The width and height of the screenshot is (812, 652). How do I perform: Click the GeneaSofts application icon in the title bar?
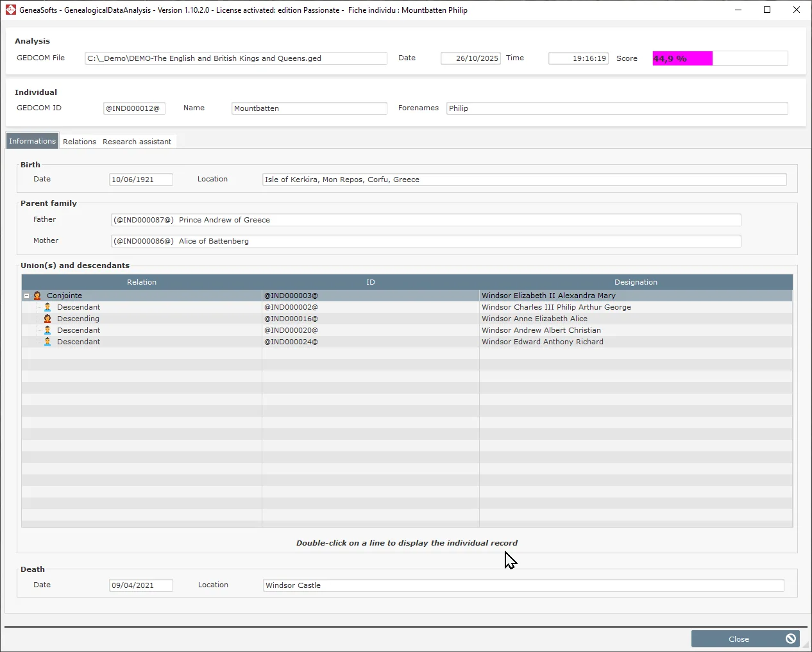tap(10, 10)
